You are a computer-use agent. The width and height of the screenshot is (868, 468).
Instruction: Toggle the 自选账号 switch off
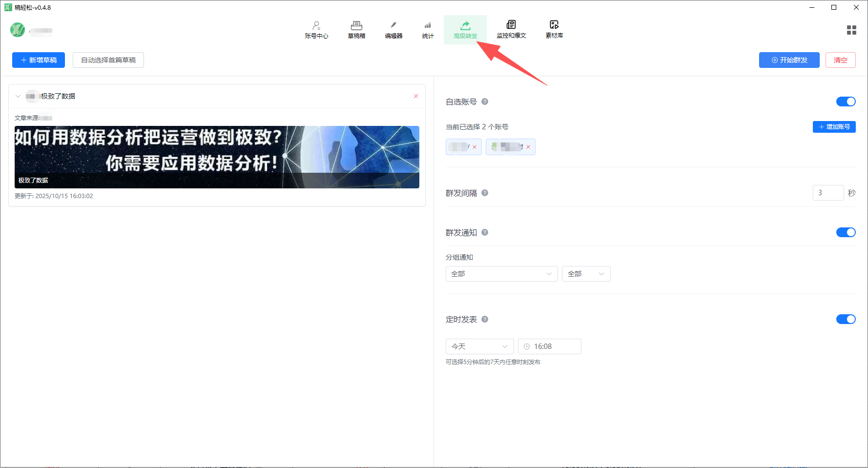pyautogui.click(x=846, y=102)
